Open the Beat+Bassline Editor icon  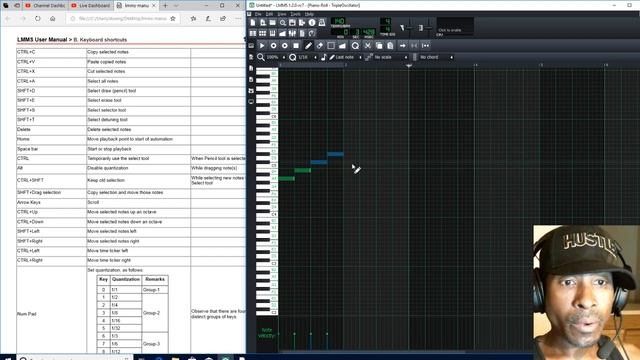click(263, 33)
